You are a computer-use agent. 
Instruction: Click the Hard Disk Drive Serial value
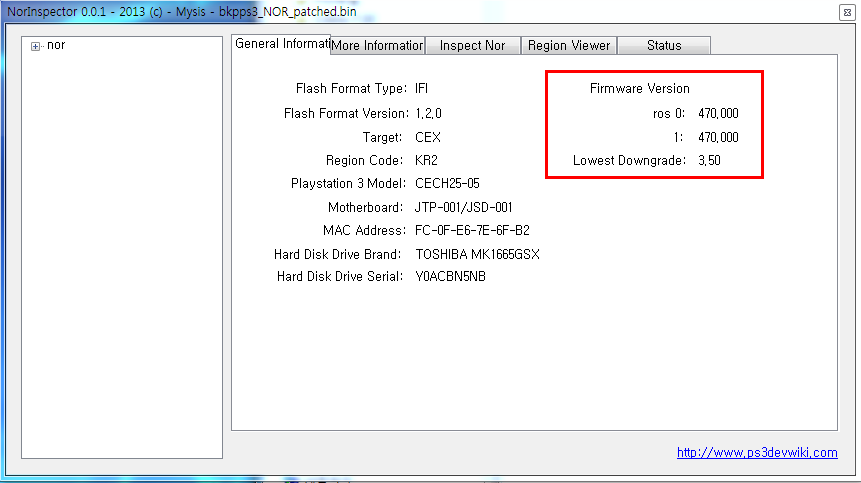point(450,277)
